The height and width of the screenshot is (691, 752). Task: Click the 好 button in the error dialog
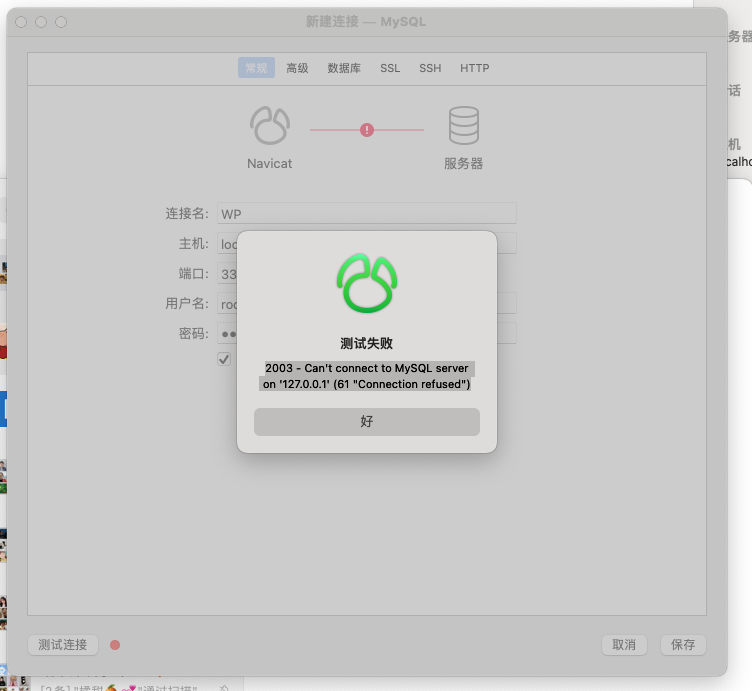tap(366, 422)
